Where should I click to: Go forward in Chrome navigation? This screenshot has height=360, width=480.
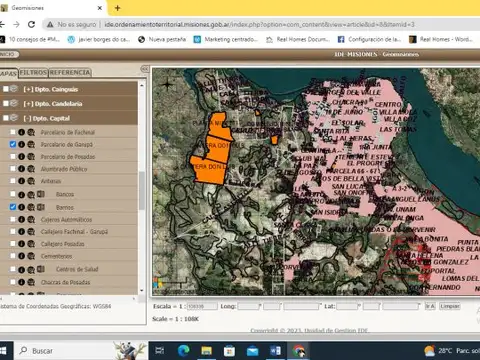tap(16, 24)
